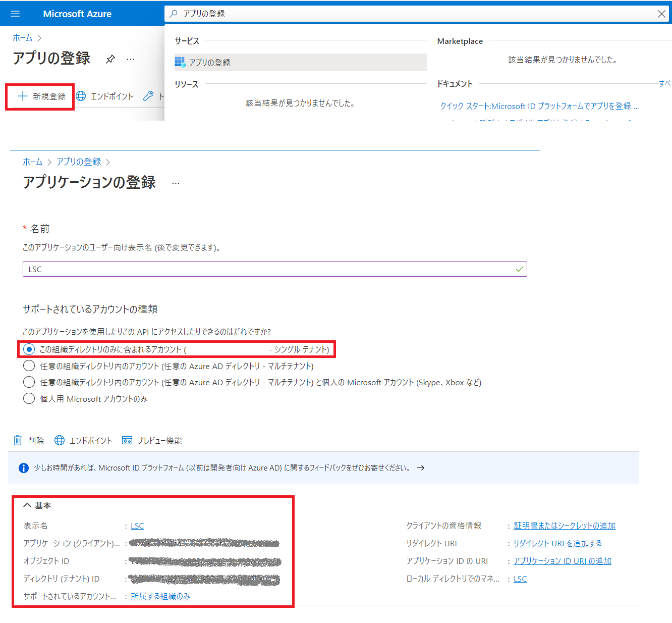The width and height of the screenshot is (672, 623).
Task: Click the info icon in the feedback banner
Action: point(24,468)
